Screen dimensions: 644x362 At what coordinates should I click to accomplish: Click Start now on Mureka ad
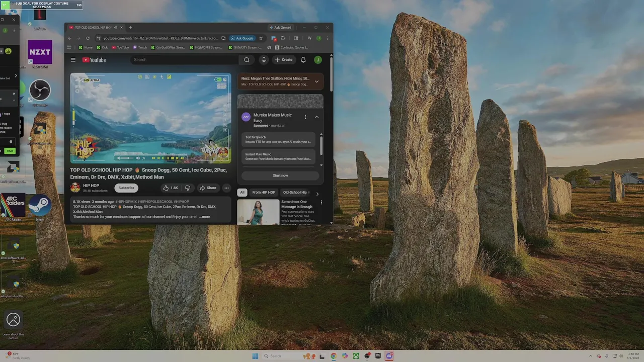[280, 175]
